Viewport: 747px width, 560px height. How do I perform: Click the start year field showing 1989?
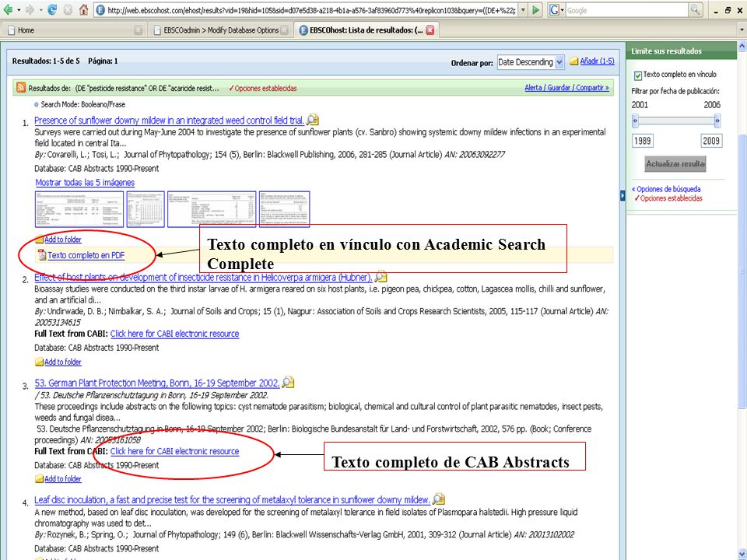(642, 141)
